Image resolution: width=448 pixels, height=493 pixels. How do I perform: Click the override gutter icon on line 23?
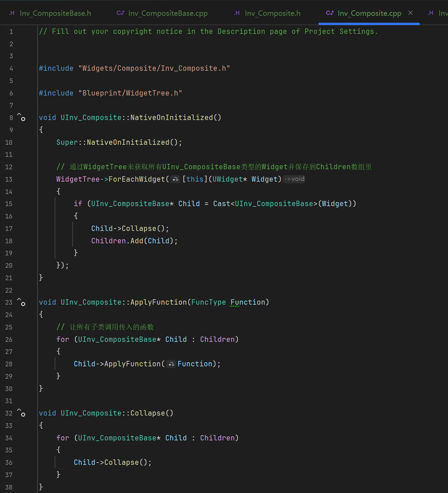[21, 302]
